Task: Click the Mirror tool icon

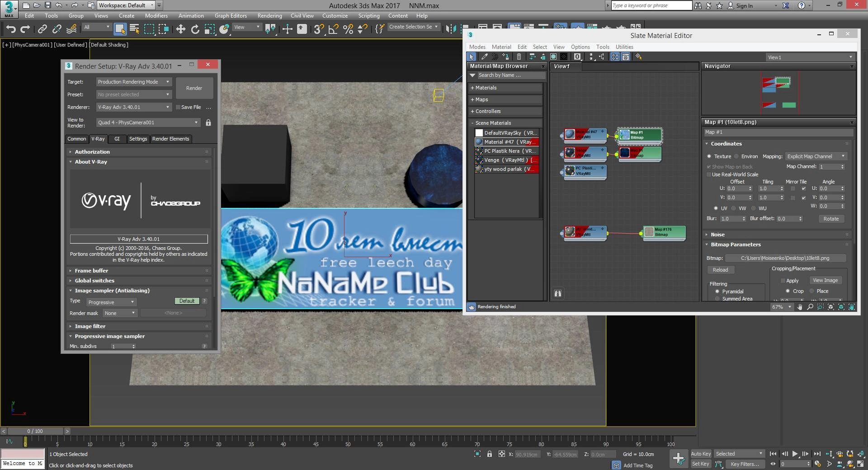Action: click(x=451, y=29)
